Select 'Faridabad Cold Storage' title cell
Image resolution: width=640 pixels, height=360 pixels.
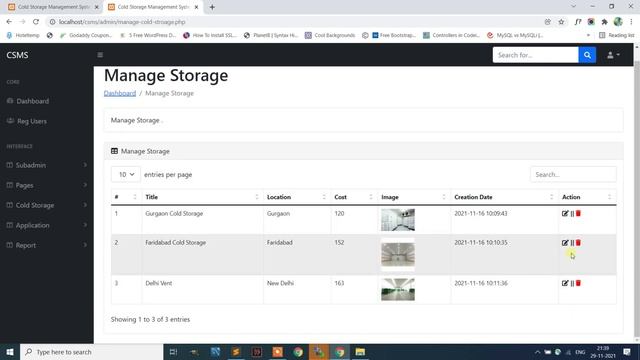point(176,242)
